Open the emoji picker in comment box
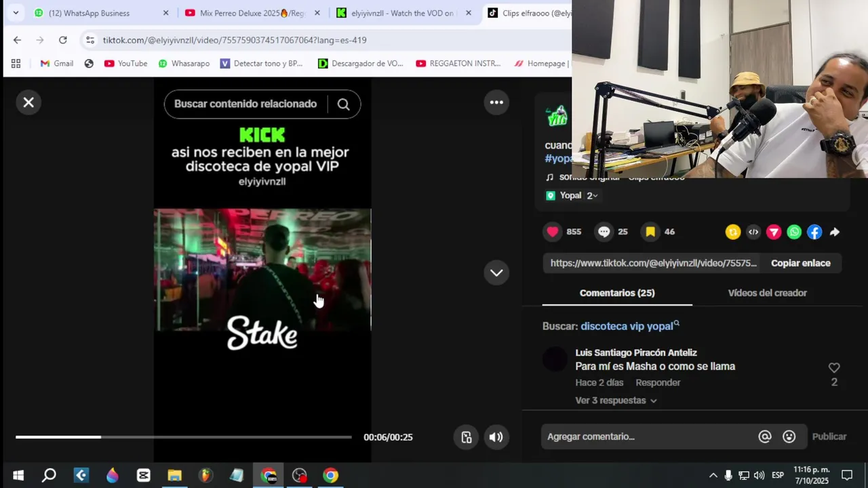This screenshot has width=868, height=488. pyautogui.click(x=789, y=436)
